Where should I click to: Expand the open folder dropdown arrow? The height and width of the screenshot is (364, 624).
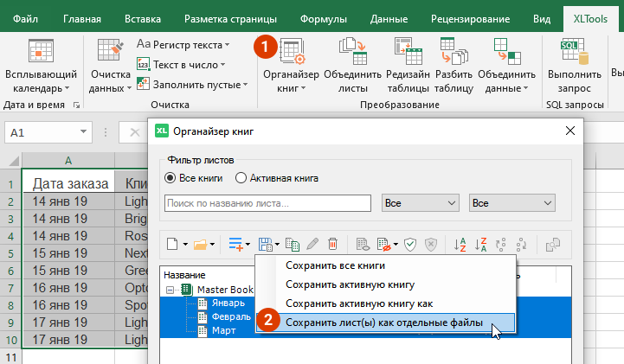pyautogui.click(x=211, y=246)
